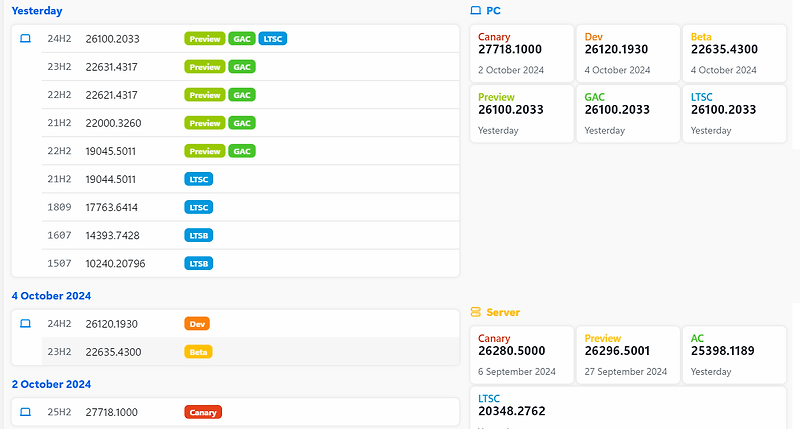
Task: Open the Server AC 25398.1189 card
Action: tap(735, 355)
